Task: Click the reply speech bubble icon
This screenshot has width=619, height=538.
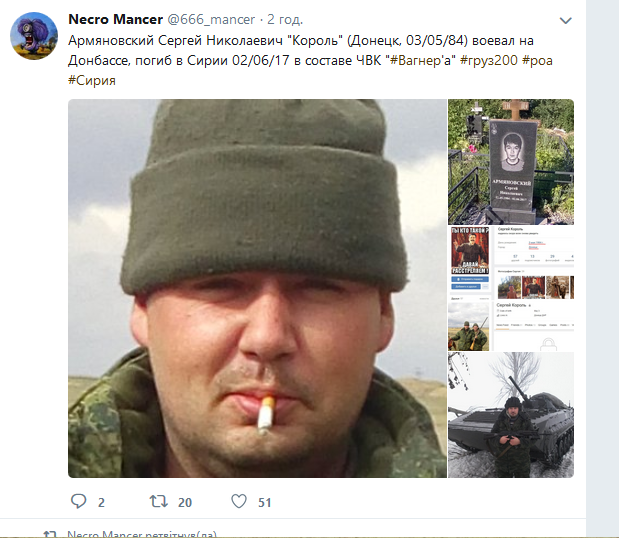Action: [78, 501]
